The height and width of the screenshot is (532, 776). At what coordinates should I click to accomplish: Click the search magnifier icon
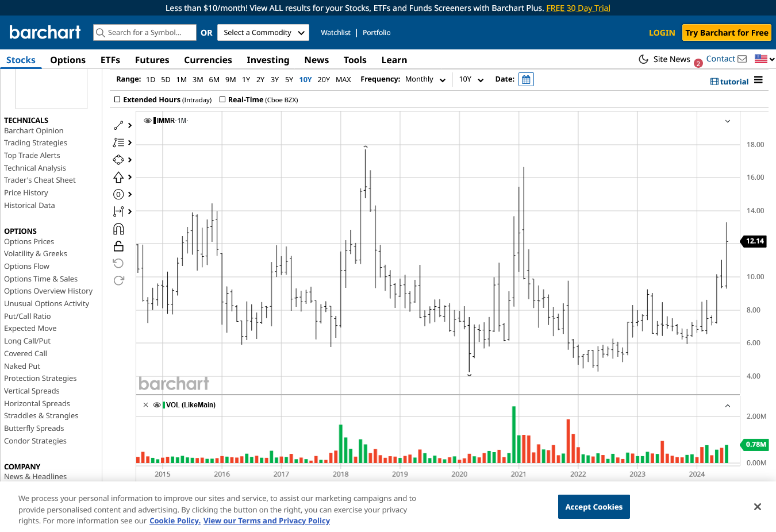101,33
